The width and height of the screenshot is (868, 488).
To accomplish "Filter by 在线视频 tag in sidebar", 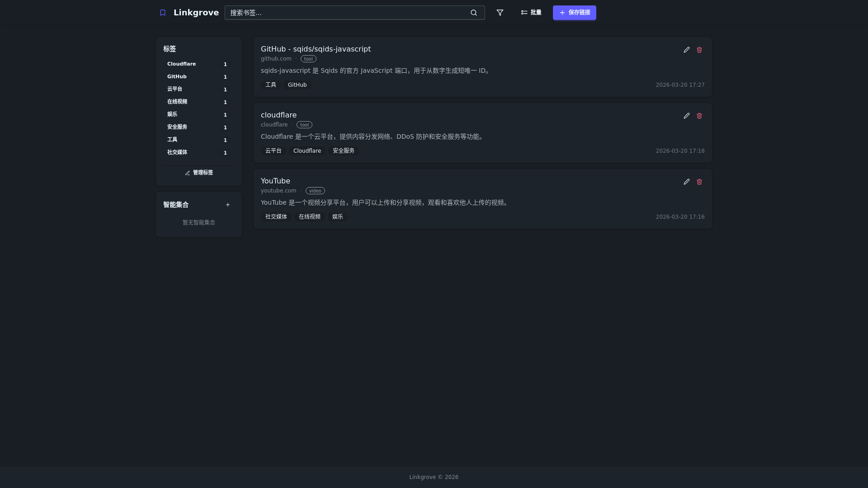I will click(x=199, y=102).
